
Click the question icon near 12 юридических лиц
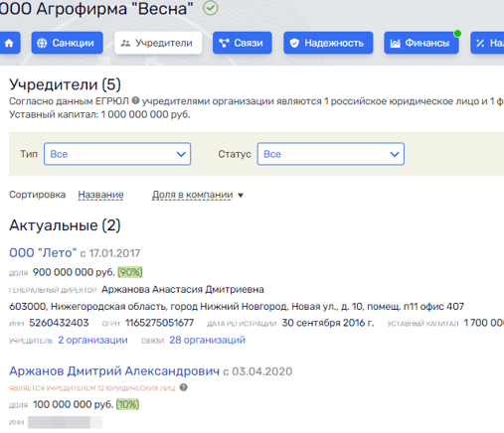(184, 387)
